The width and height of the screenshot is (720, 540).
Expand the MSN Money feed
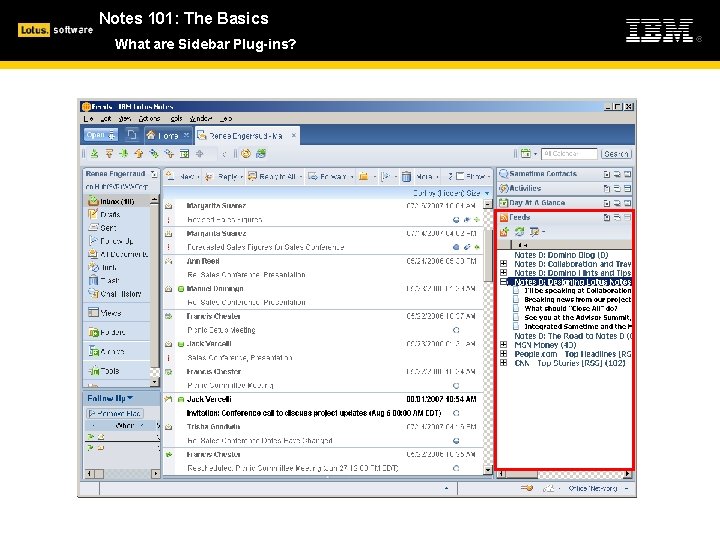click(504, 345)
